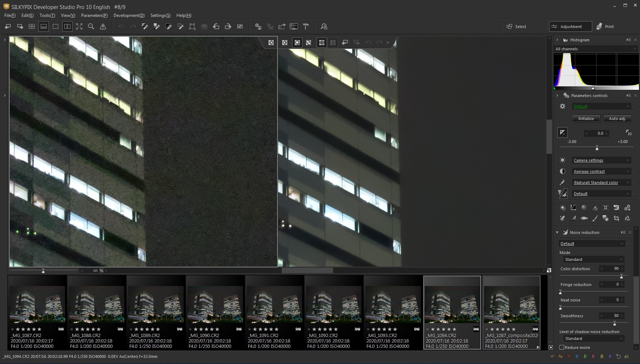Select the magnifier zoom tool

[x=91, y=27]
